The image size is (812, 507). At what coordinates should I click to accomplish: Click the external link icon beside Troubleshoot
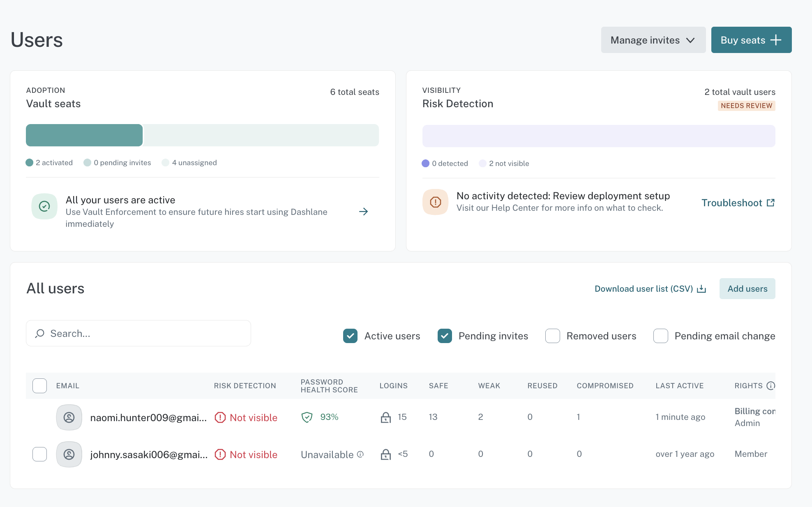click(770, 203)
